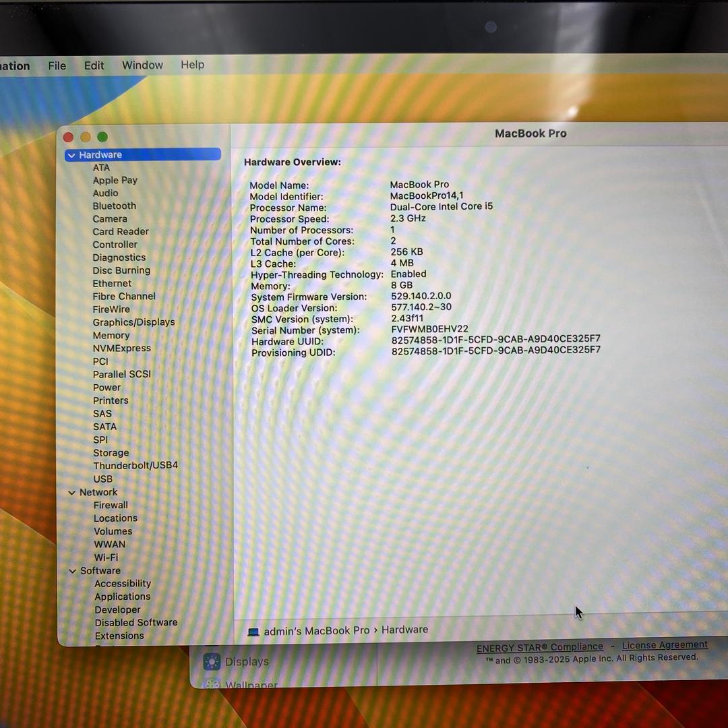
Task: Click the Displays icon in background window
Action: click(x=212, y=662)
